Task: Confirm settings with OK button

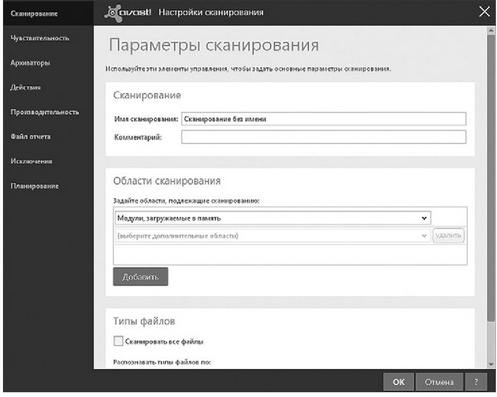Action: [398, 382]
